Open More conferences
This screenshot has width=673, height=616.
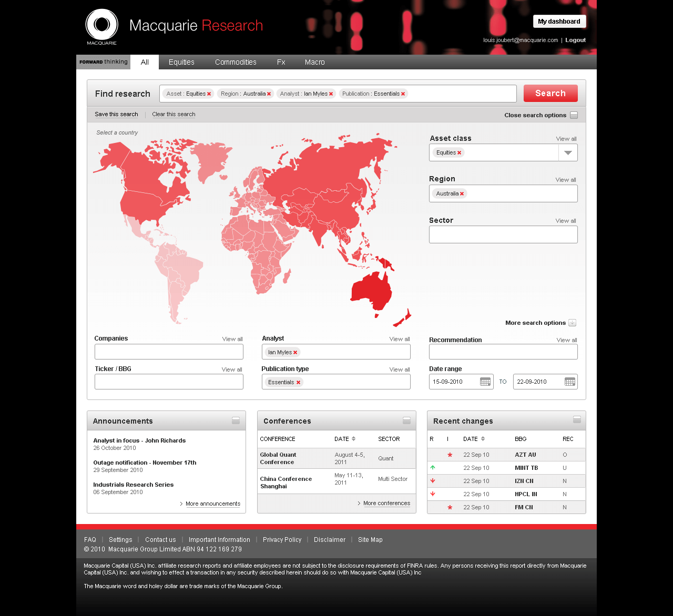(386, 503)
